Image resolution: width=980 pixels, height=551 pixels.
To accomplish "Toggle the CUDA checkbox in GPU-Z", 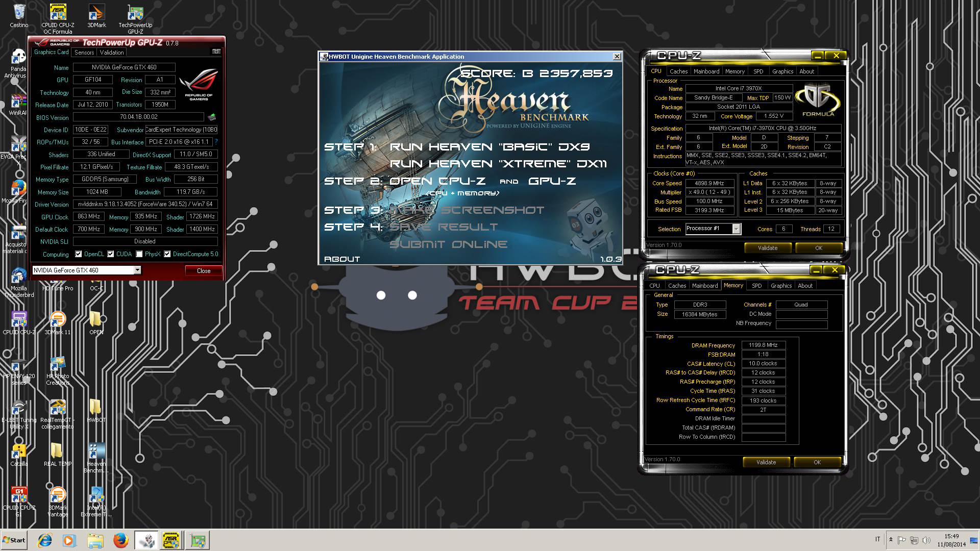I will 110,254.
